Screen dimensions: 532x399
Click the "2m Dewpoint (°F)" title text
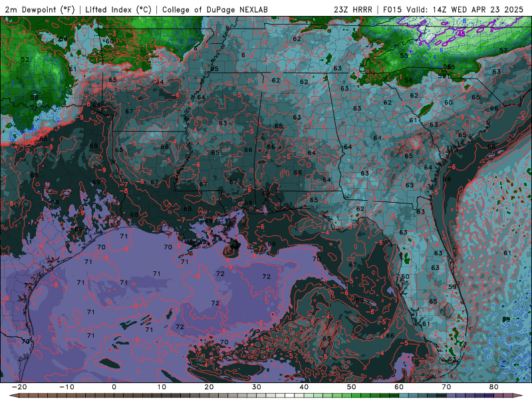pos(39,10)
